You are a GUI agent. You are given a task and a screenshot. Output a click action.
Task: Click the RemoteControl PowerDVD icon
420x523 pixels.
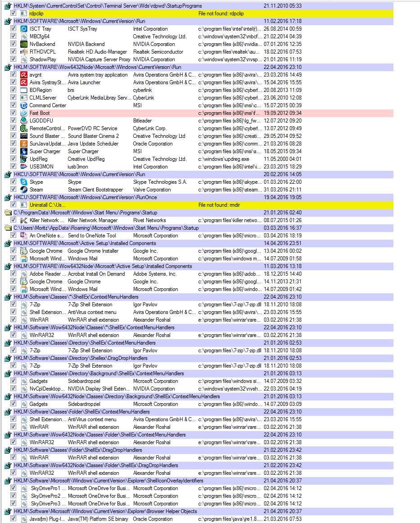(x=24, y=128)
